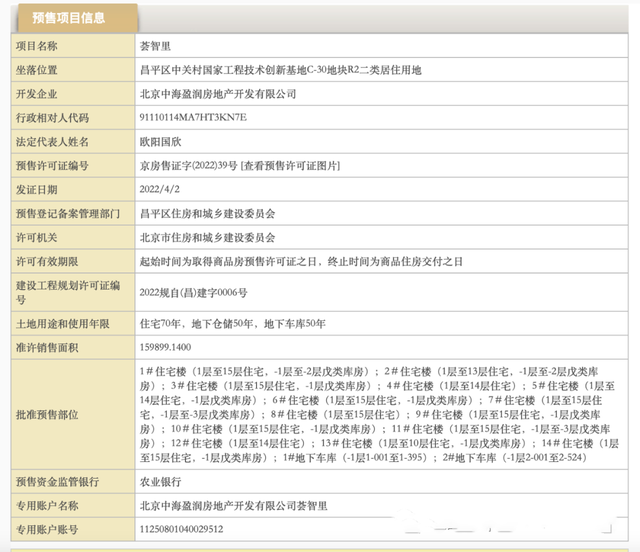Click the 专用账户账号 label

[x=47, y=530]
